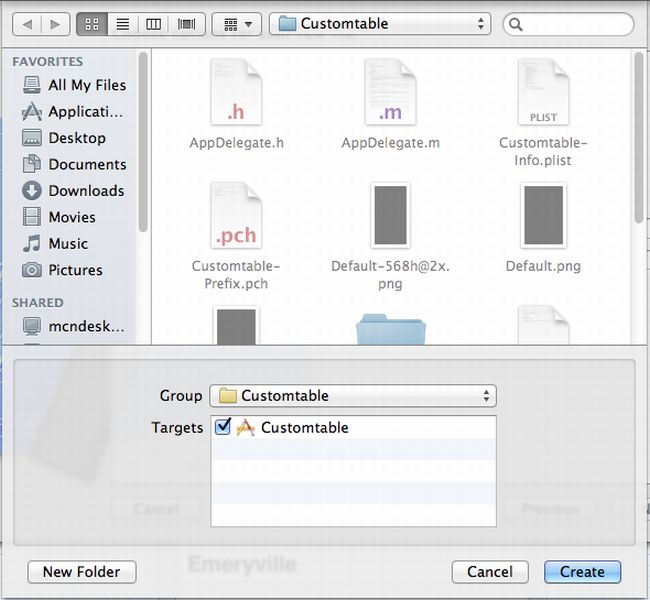Switch to Cover Flow view mode
The width and height of the screenshot is (650, 600).
tap(187, 24)
